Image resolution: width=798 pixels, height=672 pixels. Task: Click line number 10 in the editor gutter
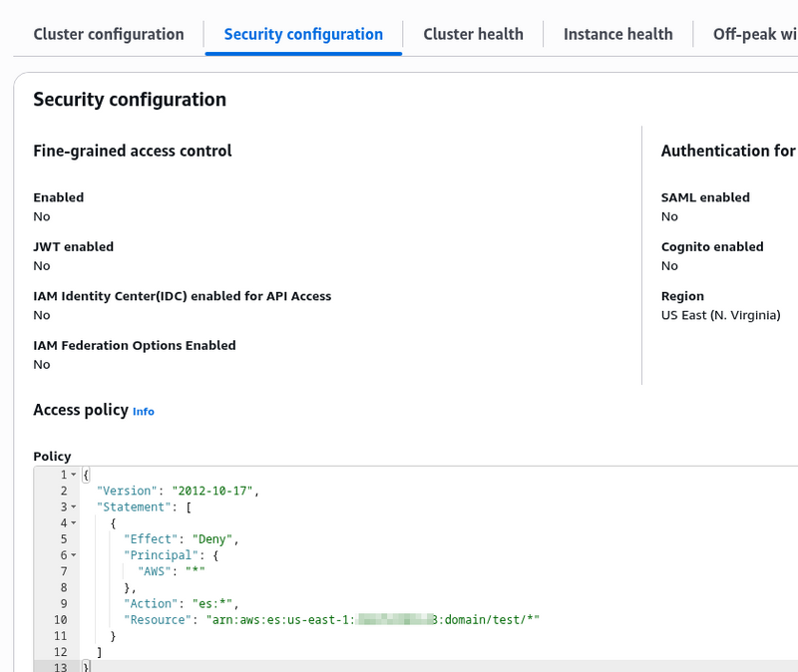pos(61,619)
